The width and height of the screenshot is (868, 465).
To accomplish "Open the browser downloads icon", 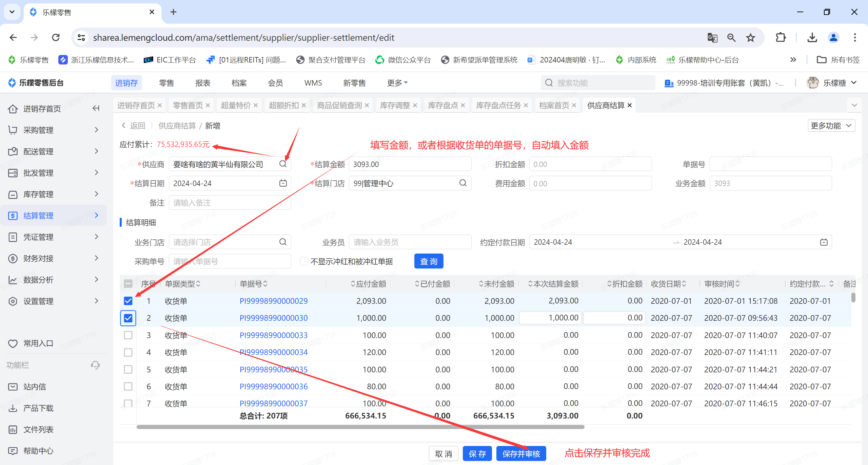I will click(812, 37).
